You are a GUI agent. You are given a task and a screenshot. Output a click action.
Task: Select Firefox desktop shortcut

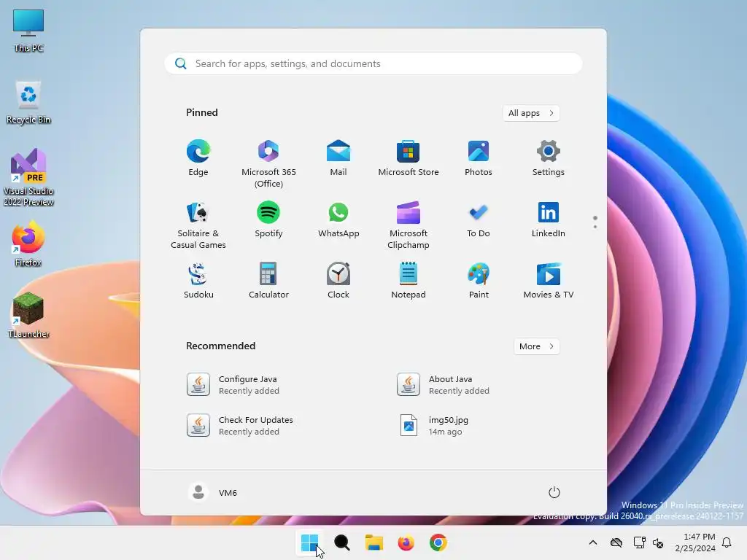(28, 244)
